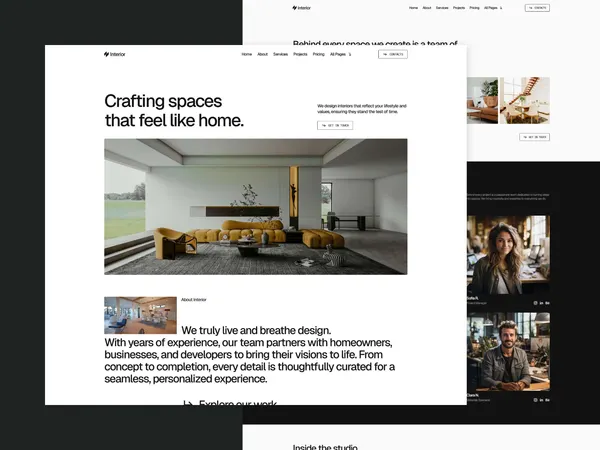Open Projects in the front page nav
The height and width of the screenshot is (450, 600).
(300, 54)
